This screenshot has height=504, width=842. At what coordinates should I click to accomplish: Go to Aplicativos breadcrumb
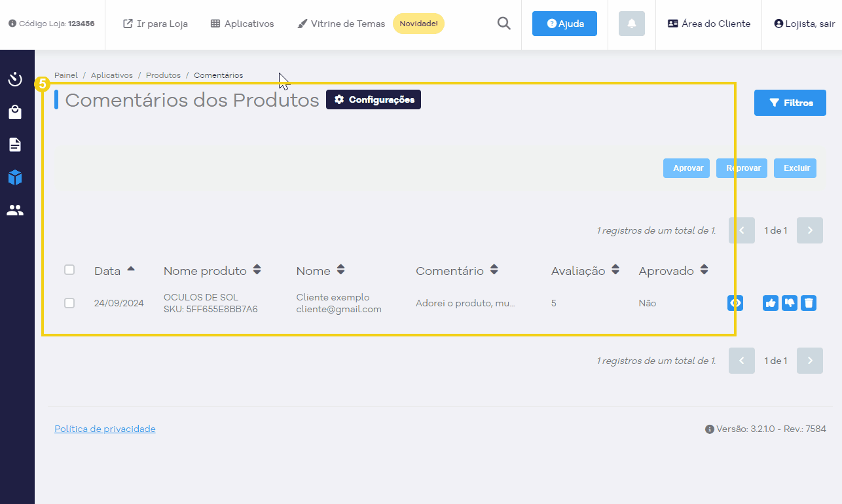(x=112, y=75)
